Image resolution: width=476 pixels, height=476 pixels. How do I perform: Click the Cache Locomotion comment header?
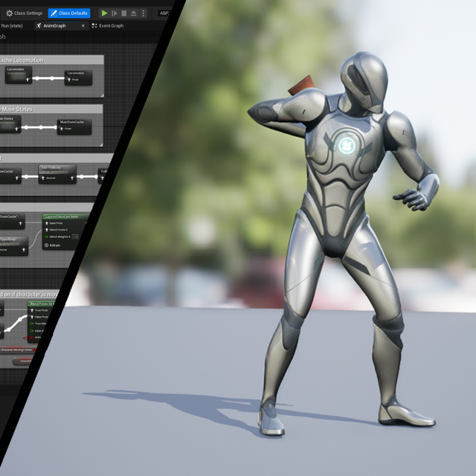(22, 60)
